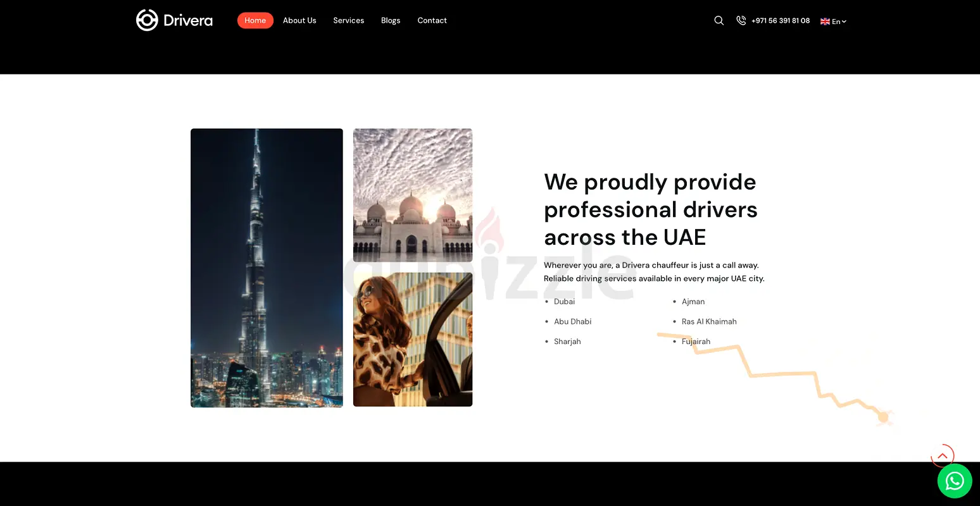The height and width of the screenshot is (506, 980).
Task: Open the Services menu item
Action: click(348, 21)
